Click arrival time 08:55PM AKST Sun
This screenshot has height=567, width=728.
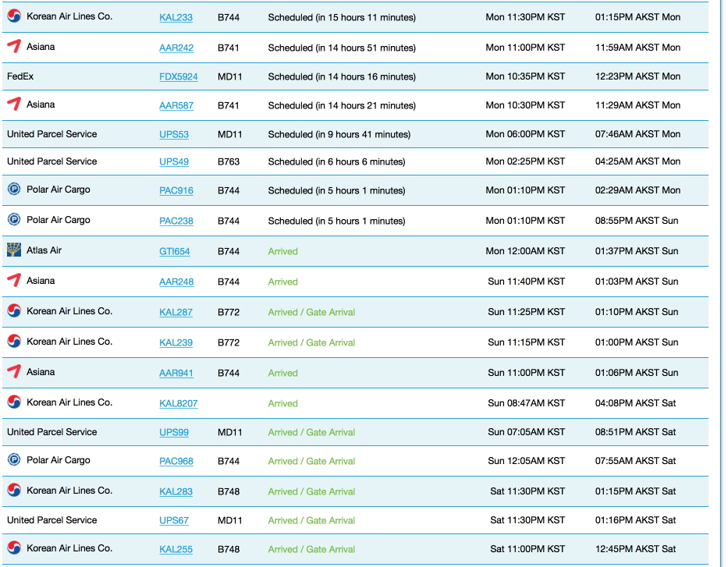637,221
